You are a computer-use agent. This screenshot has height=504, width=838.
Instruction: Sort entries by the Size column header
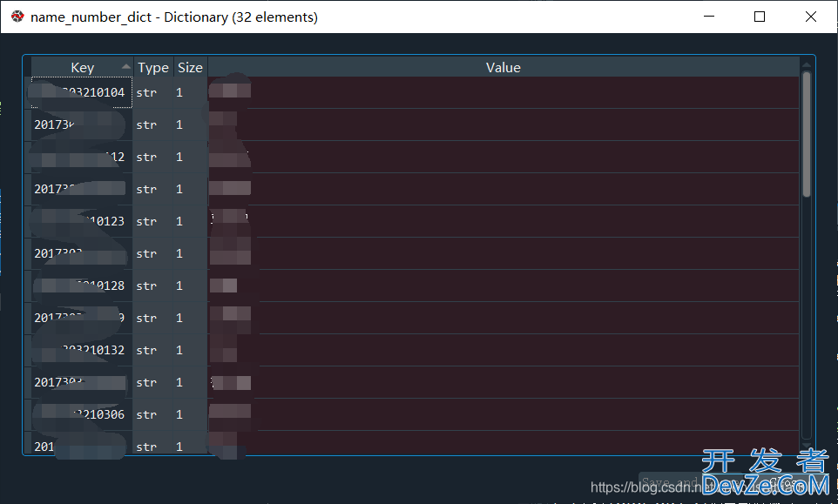[x=190, y=67]
